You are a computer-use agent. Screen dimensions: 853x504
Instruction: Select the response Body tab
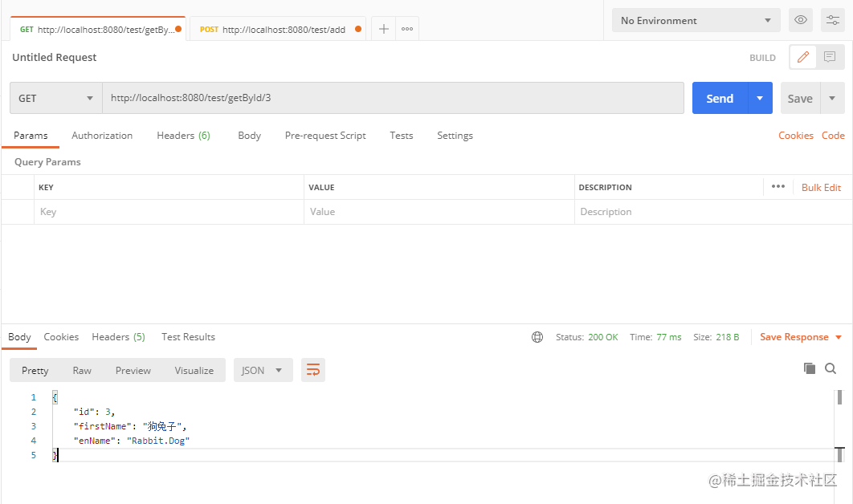point(19,337)
